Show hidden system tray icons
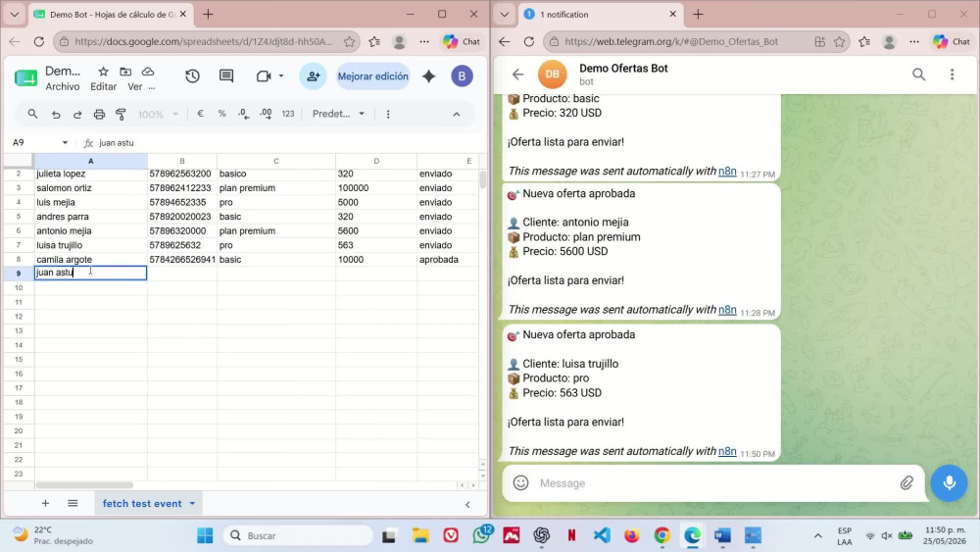Viewport: 980px width, 552px height. (x=817, y=535)
